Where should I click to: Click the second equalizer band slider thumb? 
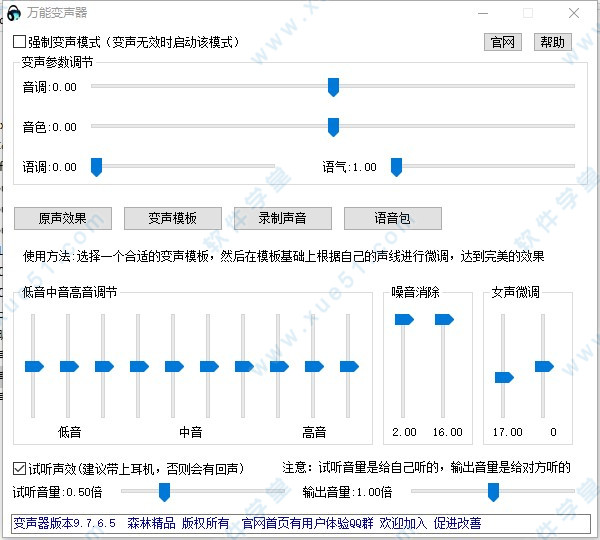coord(69,367)
